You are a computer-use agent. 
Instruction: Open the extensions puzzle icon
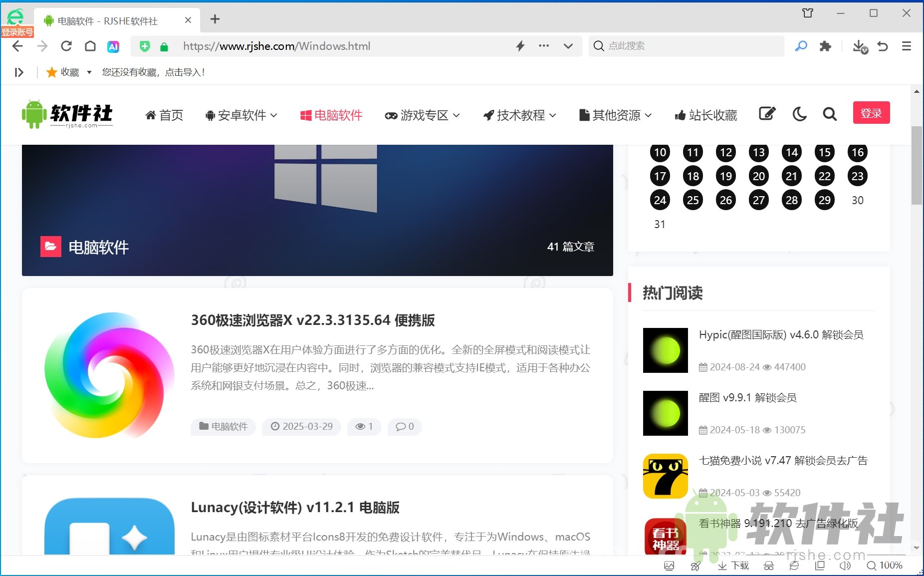pos(825,46)
